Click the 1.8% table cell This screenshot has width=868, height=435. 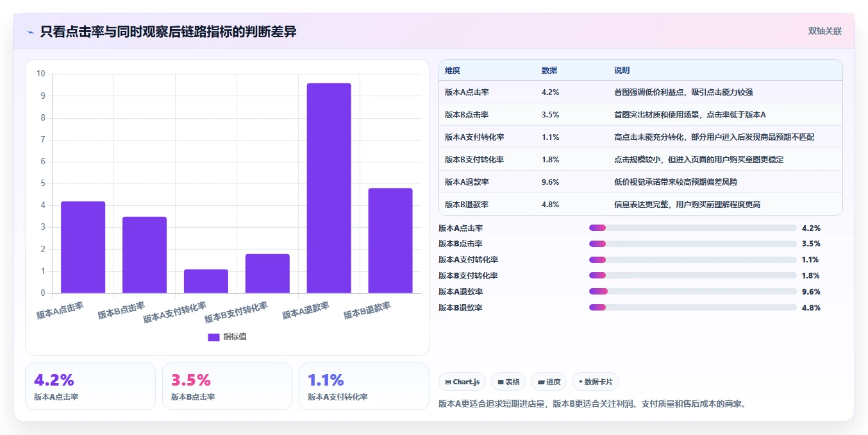click(x=551, y=160)
